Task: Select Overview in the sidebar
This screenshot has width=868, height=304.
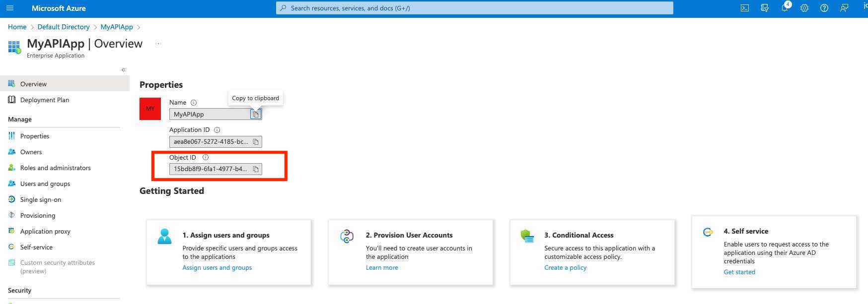Action: tap(65, 84)
